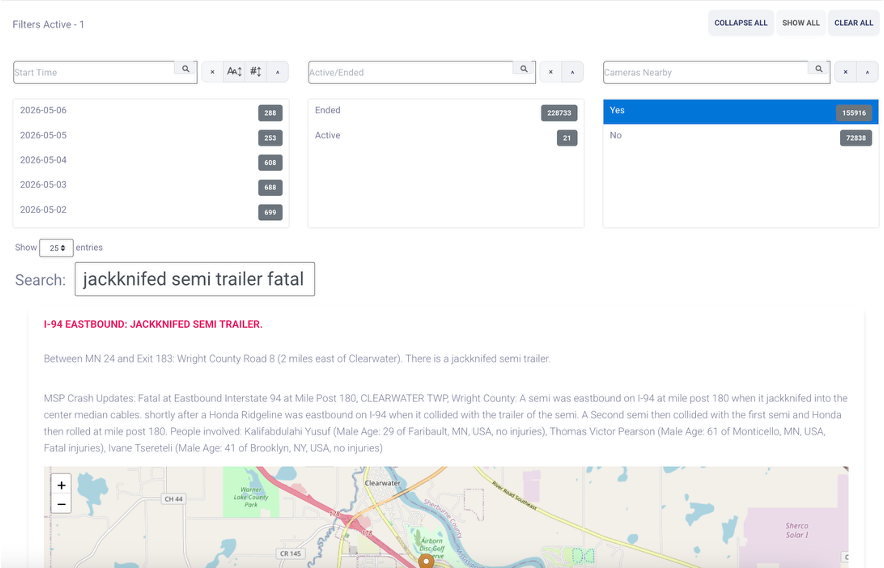Zoom in on the map

[x=61, y=485]
